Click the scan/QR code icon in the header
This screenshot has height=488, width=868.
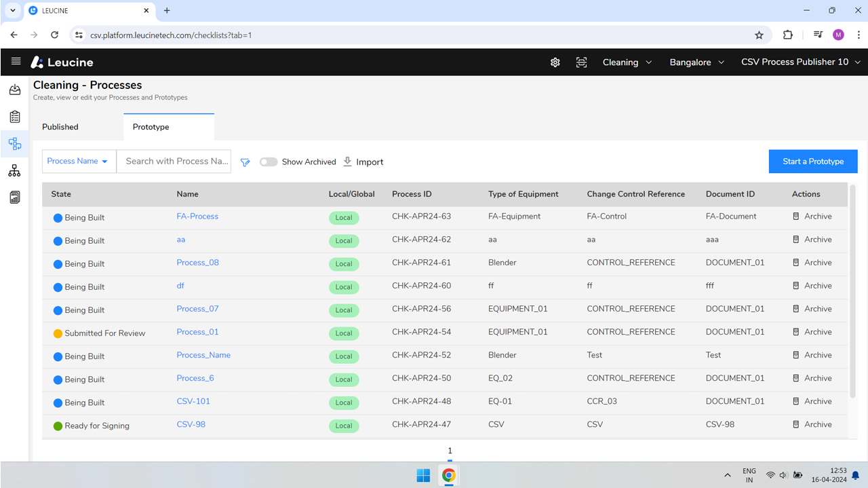(x=581, y=62)
